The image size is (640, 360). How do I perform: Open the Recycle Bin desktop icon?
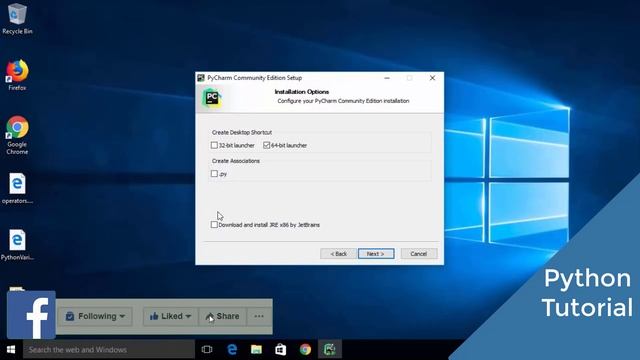[x=17, y=18]
